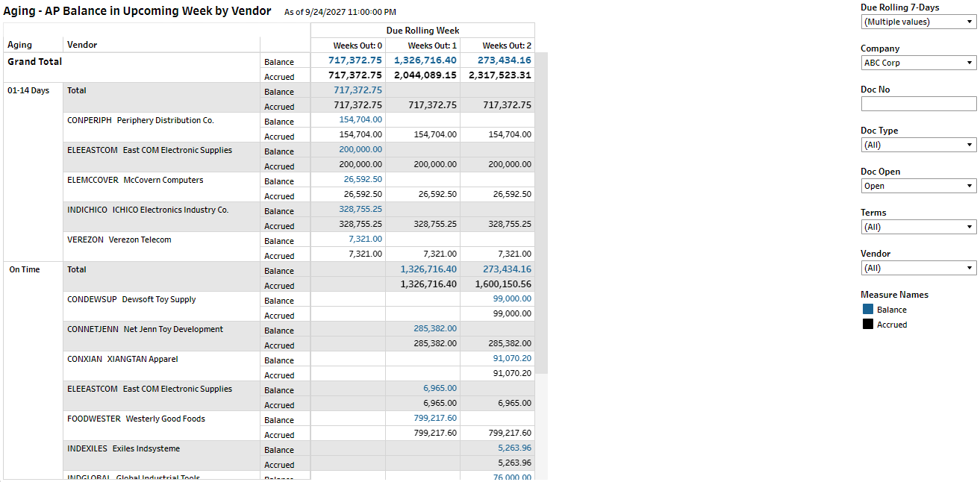The height and width of the screenshot is (482, 980).
Task: Click the Westerly Good Foods balance 799,217.60
Action: pyautogui.click(x=435, y=419)
